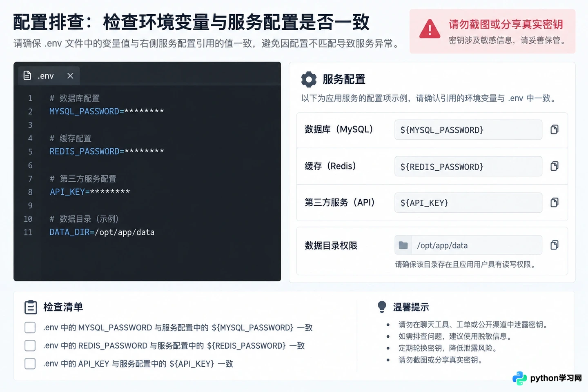Click the '# 数据目录（示例）' comment line
The width and height of the screenshot is (588, 392).
84,219
